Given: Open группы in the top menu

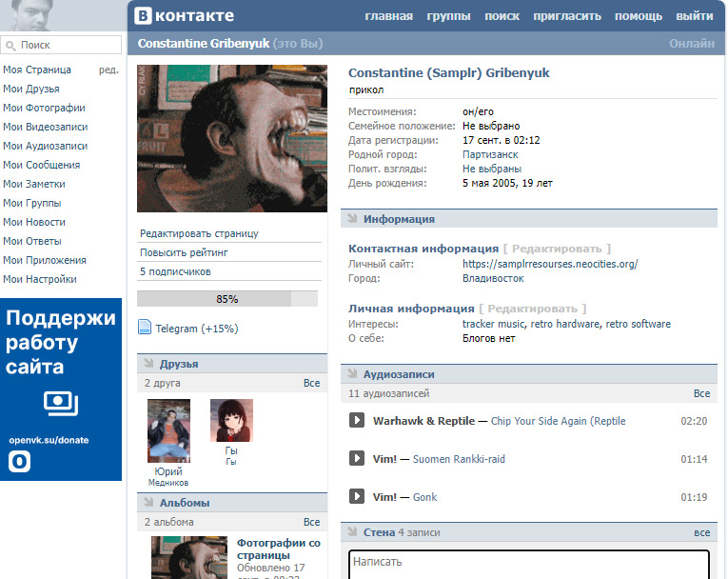Looking at the screenshot, I should [448, 16].
